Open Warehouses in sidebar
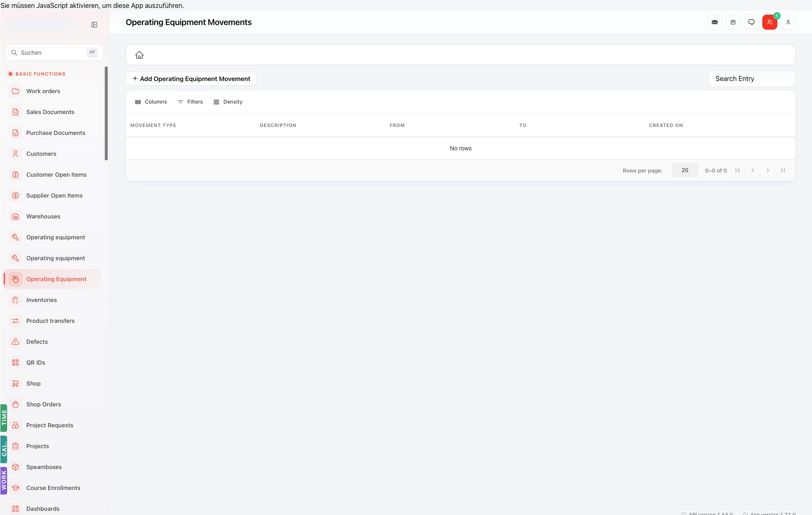The width and height of the screenshot is (812, 515). (52, 216)
